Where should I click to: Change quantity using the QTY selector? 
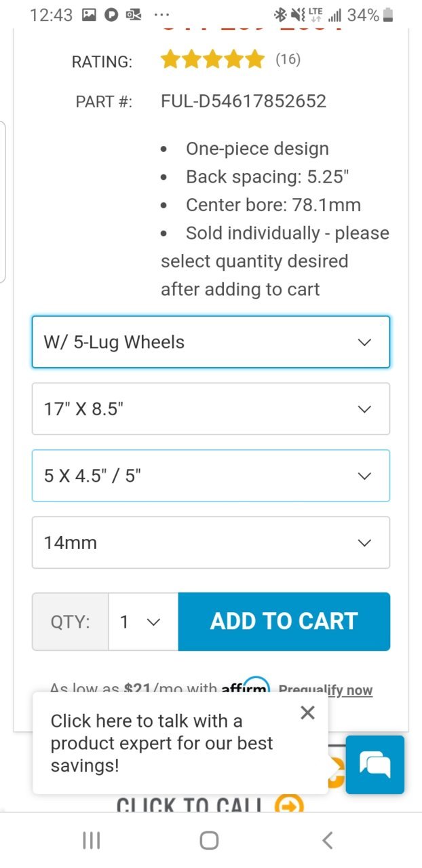pyautogui.click(x=143, y=622)
